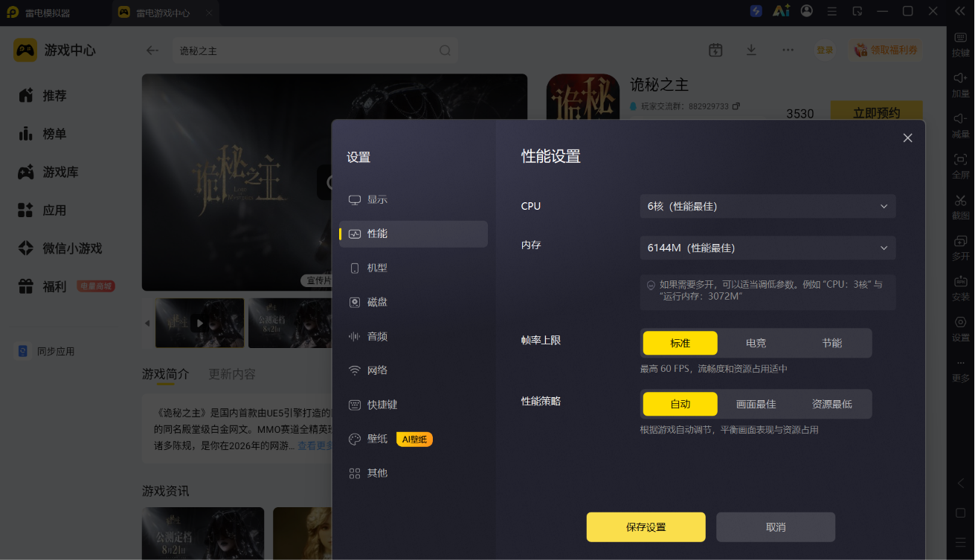Open the 音频 settings tab
The width and height of the screenshot is (975, 560).
click(x=414, y=336)
